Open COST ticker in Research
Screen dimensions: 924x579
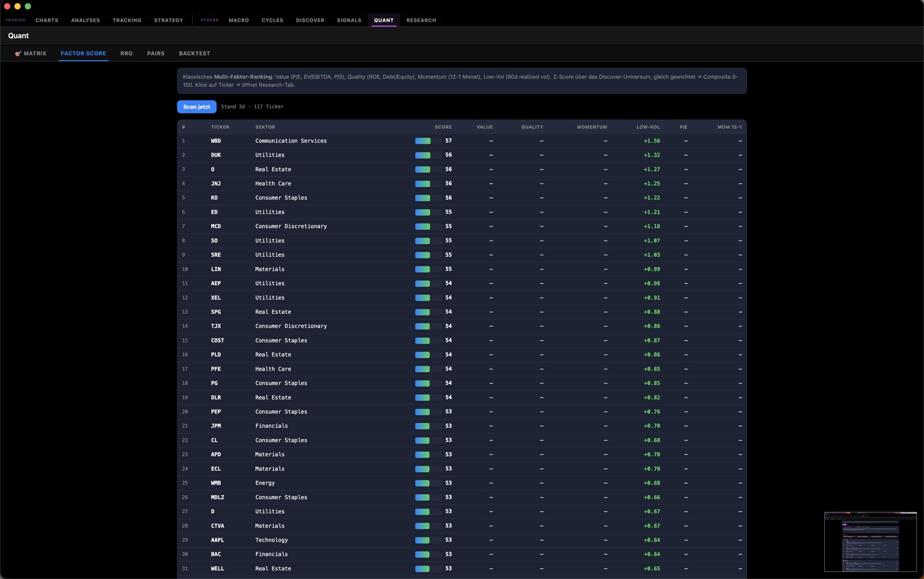tap(218, 340)
